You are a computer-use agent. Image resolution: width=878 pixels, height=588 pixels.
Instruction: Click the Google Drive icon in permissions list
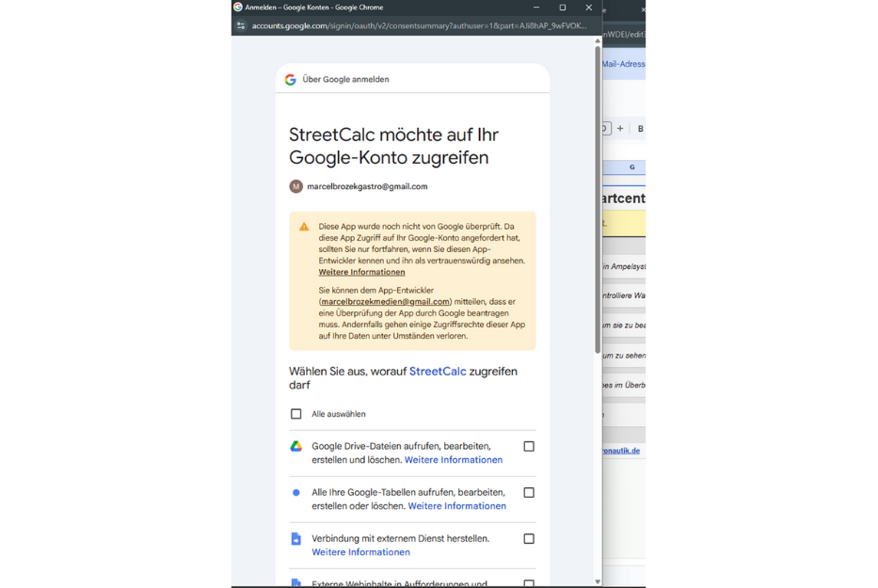pyautogui.click(x=295, y=446)
